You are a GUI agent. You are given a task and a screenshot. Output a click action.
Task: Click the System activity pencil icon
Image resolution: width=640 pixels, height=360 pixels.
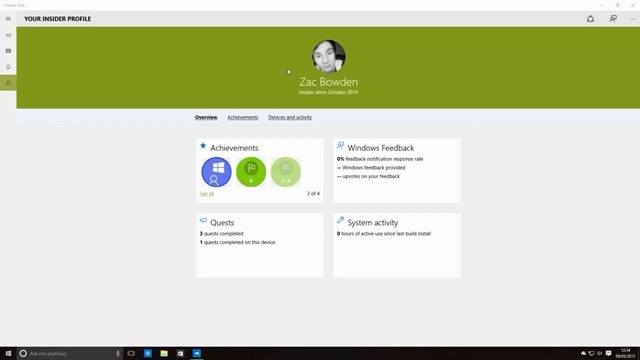click(x=340, y=220)
